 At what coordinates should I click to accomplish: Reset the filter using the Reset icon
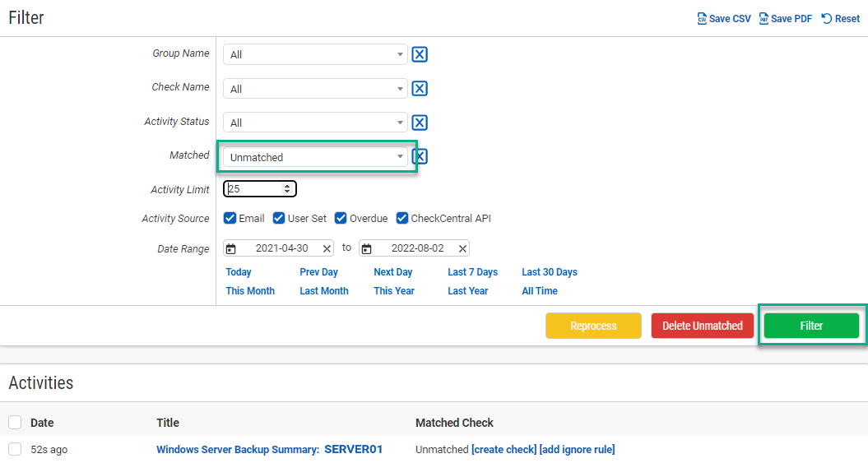(827, 18)
